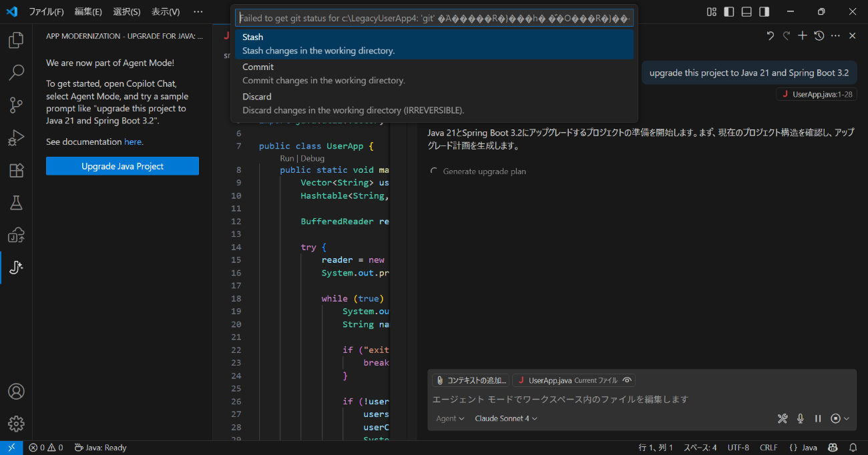
Task: Open the 表示(V) menu
Action: coord(166,12)
